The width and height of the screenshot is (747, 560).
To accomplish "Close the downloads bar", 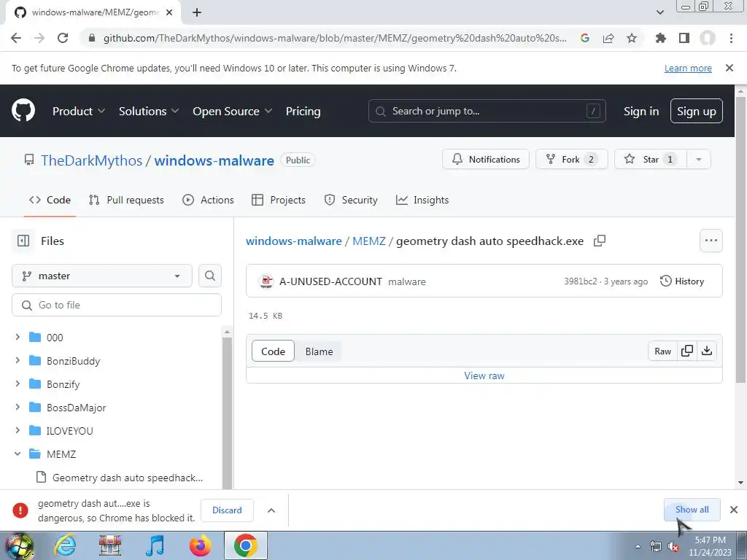I will [734, 510].
